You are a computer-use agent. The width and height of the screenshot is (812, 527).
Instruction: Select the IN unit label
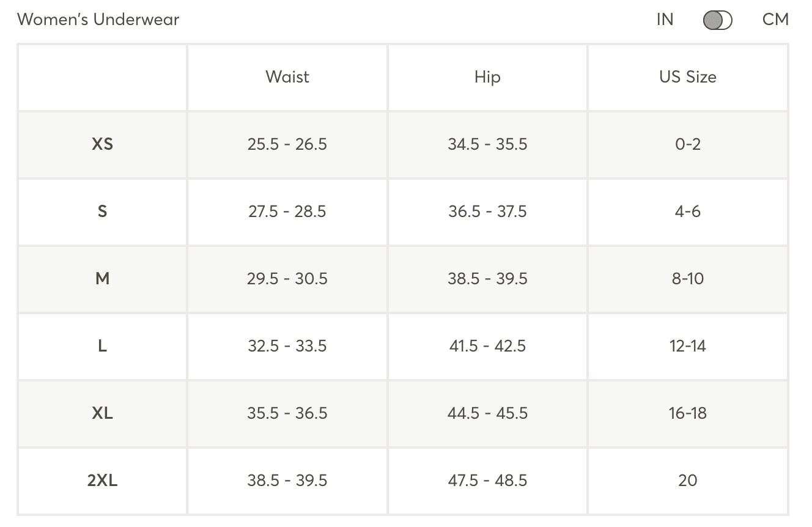pos(665,20)
